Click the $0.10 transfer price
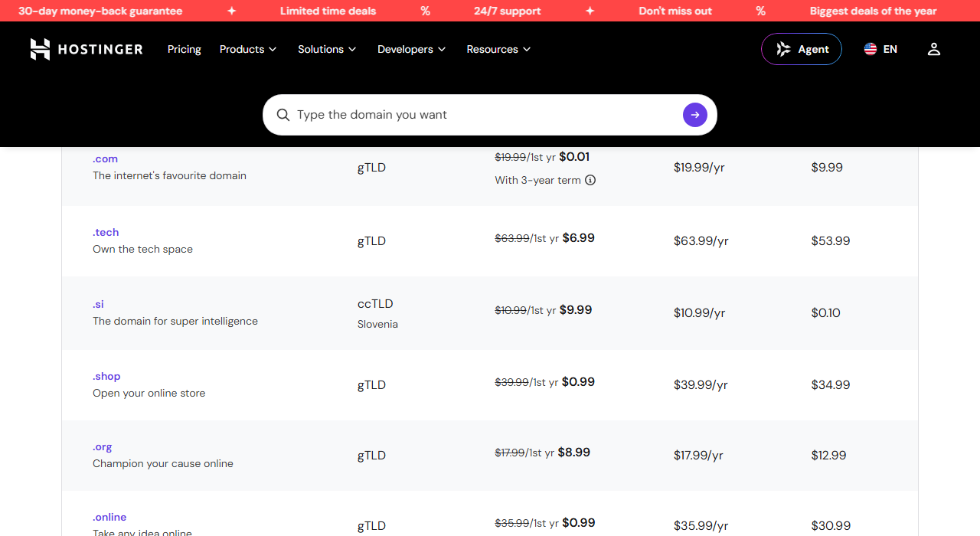 (826, 312)
